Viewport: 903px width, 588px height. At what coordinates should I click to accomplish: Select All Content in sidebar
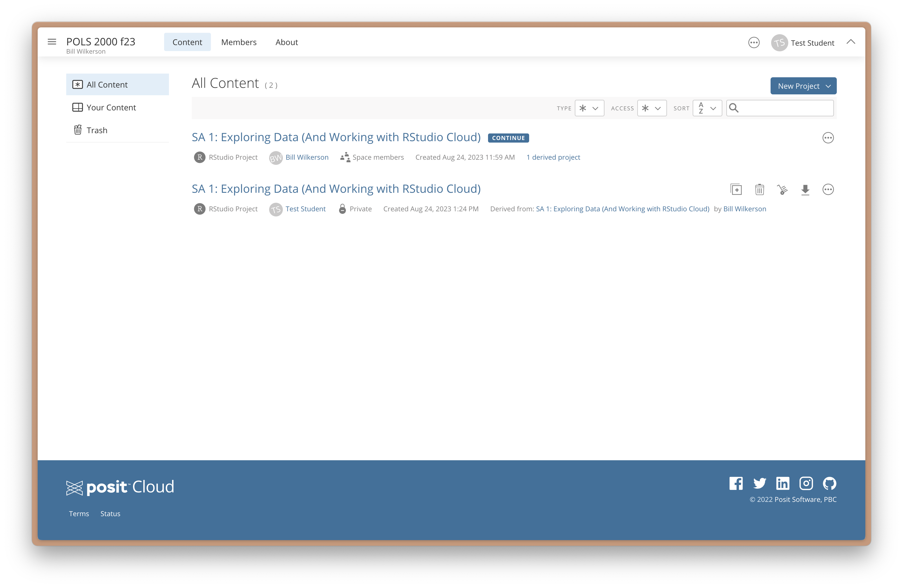click(117, 84)
